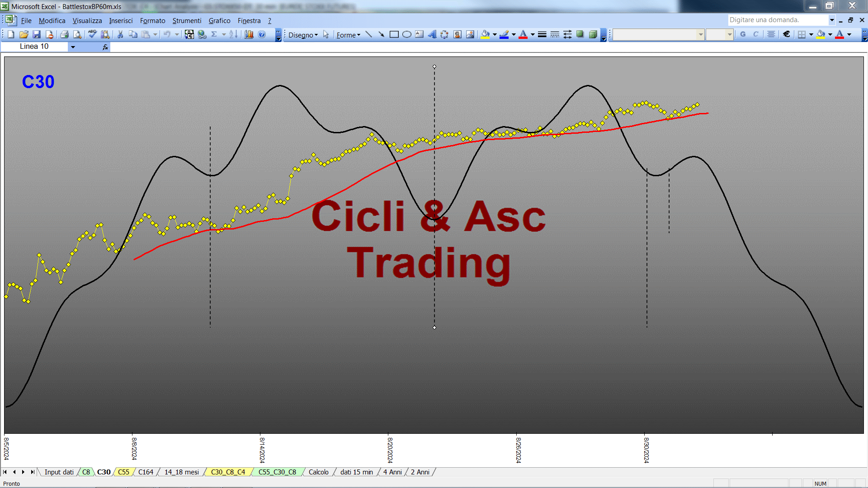The image size is (868, 488).
Task: Insert Clip Art from Drawing toolbar
Action: pyautogui.click(x=458, y=35)
